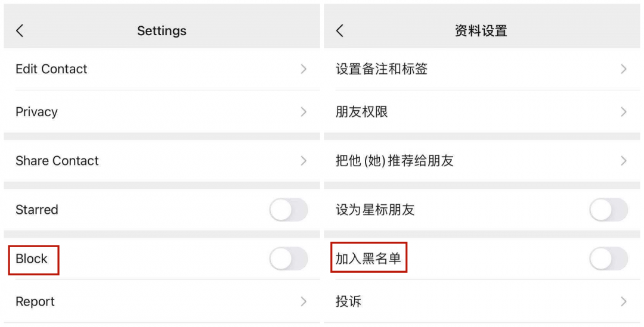Tap the Share Contact chevron arrow
Viewport: 644px width, 327px height.
(304, 161)
